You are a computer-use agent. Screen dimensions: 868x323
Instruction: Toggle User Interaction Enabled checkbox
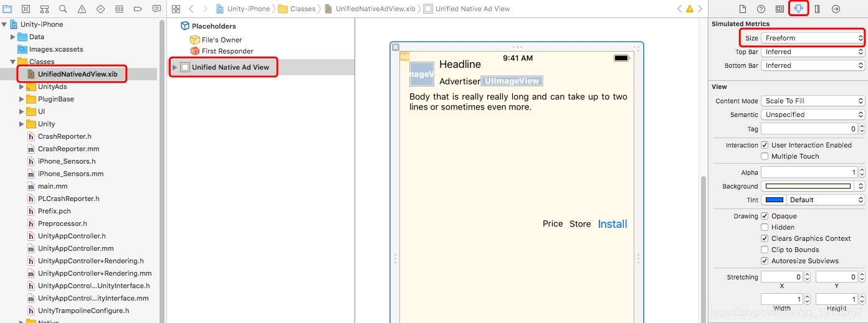pos(765,145)
